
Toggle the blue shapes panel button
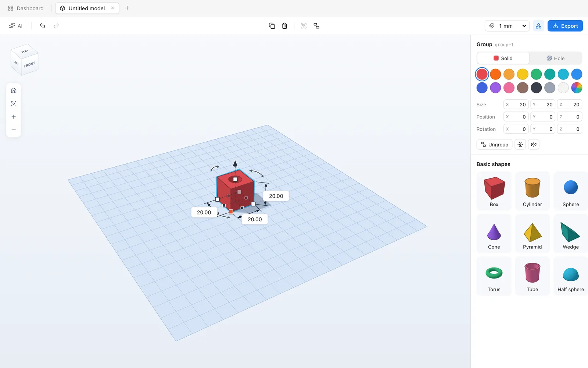pyautogui.click(x=538, y=26)
